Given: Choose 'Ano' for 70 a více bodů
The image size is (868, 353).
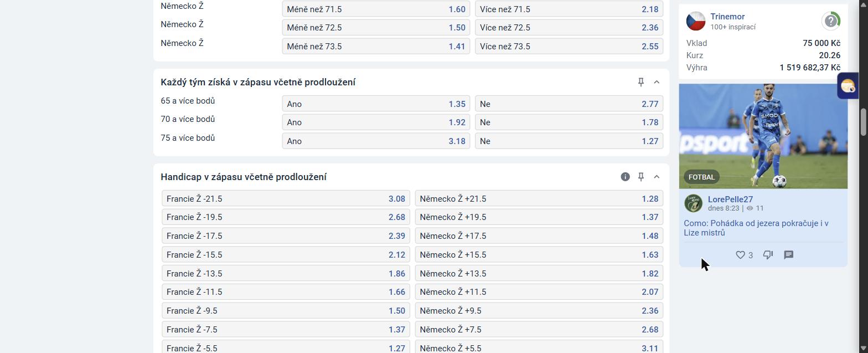Looking at the screenshot, I should click(376, 122).
